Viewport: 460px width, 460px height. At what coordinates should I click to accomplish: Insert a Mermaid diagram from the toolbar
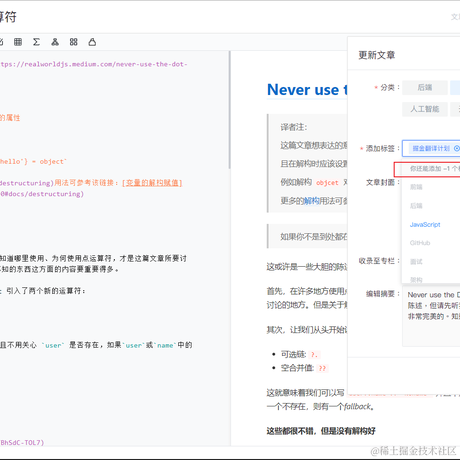[x=55, y=42]
